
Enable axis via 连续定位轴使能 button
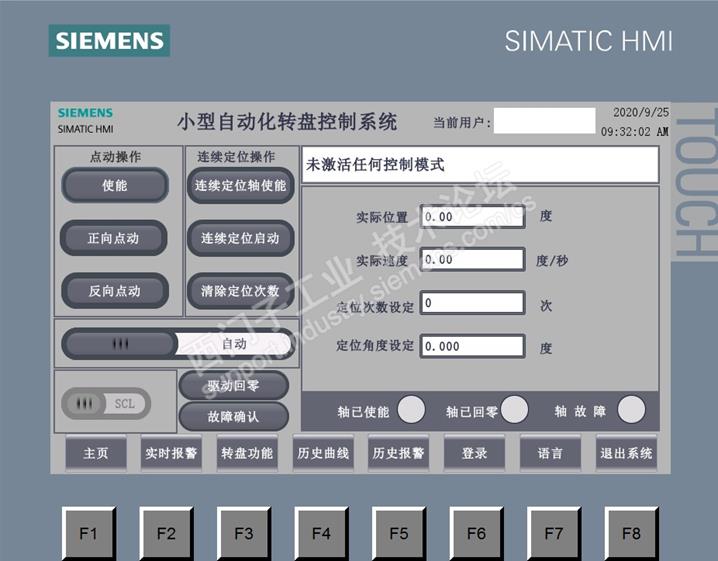pos(240,185)
